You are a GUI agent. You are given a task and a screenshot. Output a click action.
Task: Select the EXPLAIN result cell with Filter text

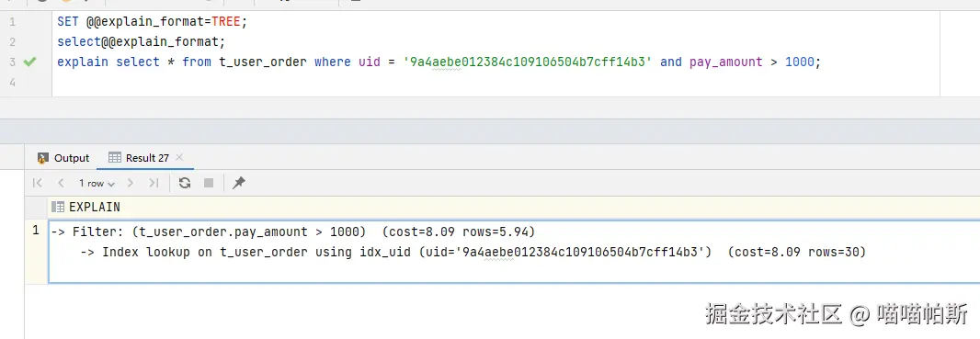pos(515,251)
